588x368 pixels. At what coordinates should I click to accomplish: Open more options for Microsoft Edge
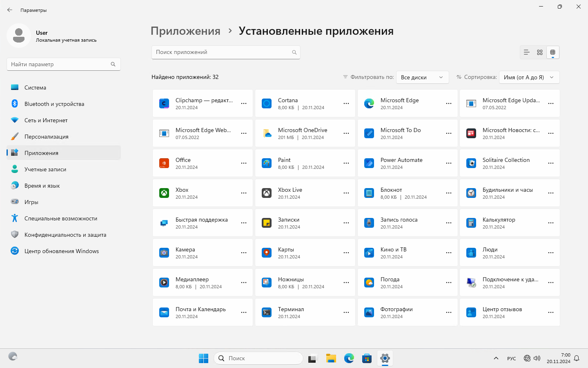[449, 103]
